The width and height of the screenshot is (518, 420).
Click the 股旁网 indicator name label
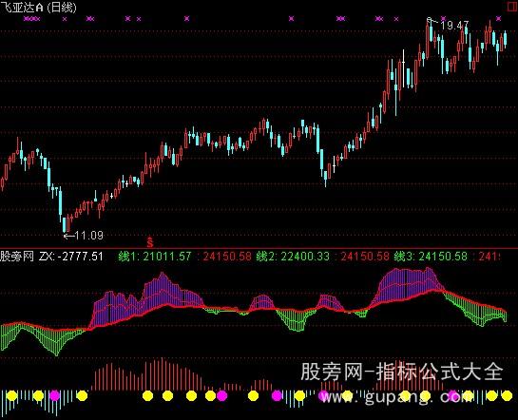[x=17, y=257]
